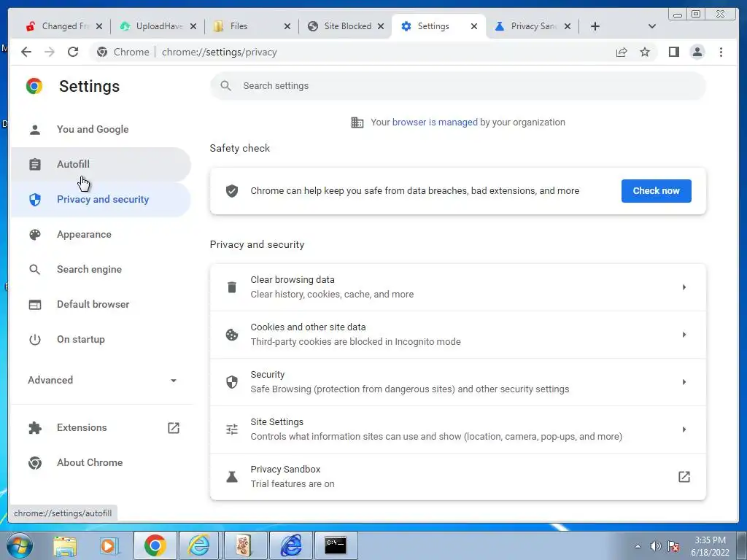
Task: Open Command Prompt from taskbar
Action: (x=336, y=545)
